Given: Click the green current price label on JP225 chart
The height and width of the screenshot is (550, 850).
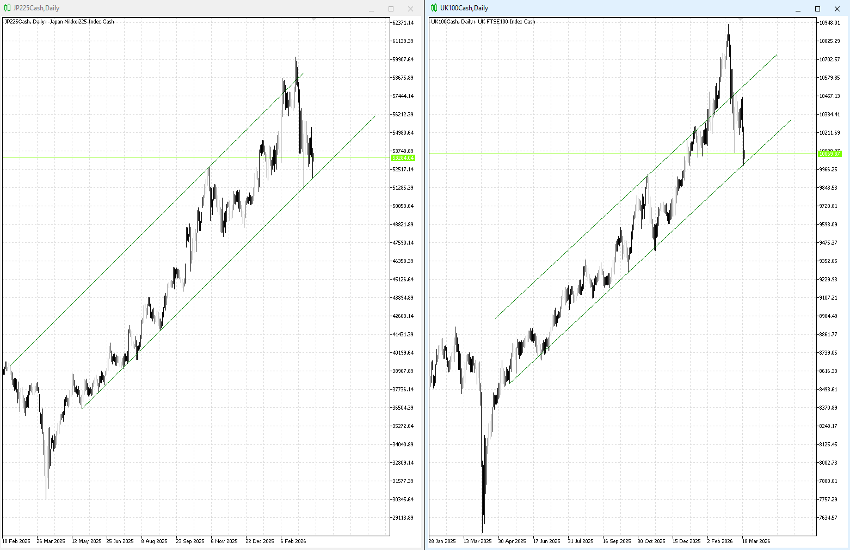Looking at the screenshot, I should point(403,158).
